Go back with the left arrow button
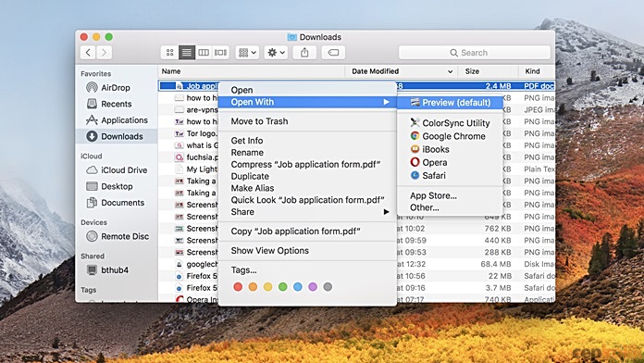Screen dimensions: 644x363 point(88,52)
